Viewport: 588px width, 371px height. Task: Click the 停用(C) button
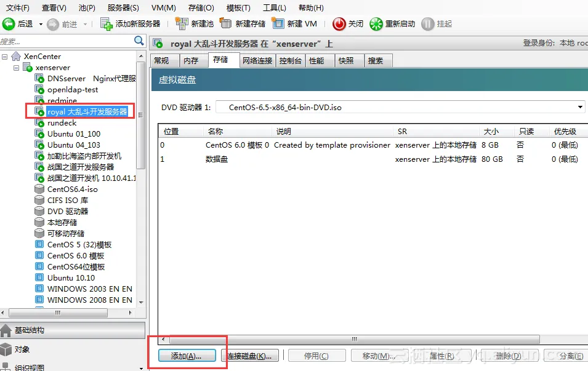pos(316,356)
